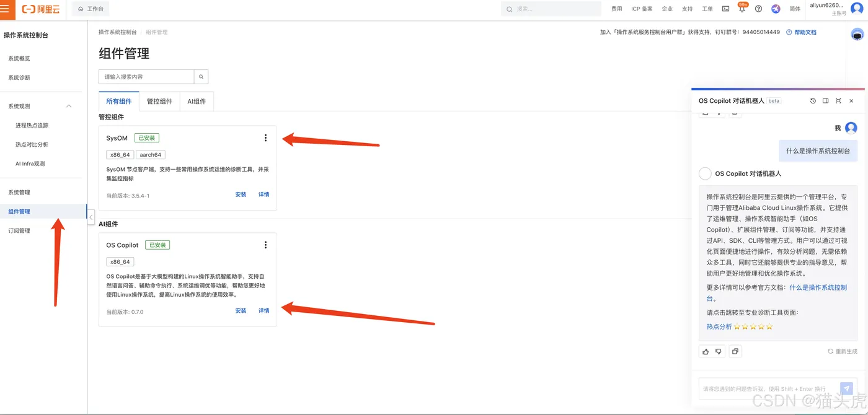Click 详情 on the OS Copilot card
This screenshot has height=415, width=868.
(x=264, y=311)
